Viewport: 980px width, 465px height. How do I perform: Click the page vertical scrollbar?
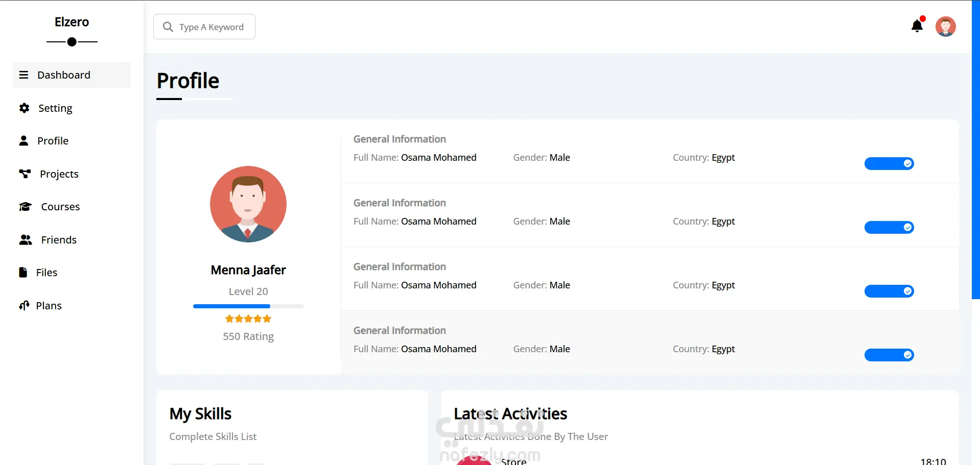(x=975, y=150)
